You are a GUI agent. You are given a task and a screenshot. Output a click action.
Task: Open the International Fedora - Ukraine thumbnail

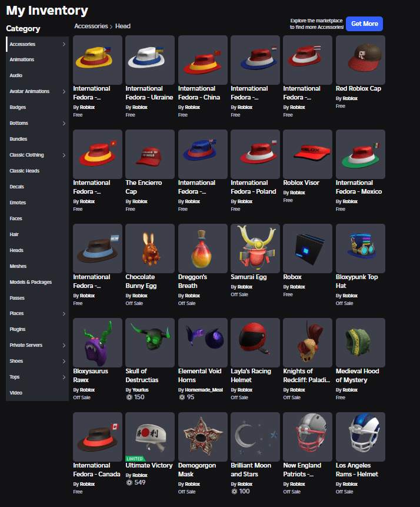150,60
